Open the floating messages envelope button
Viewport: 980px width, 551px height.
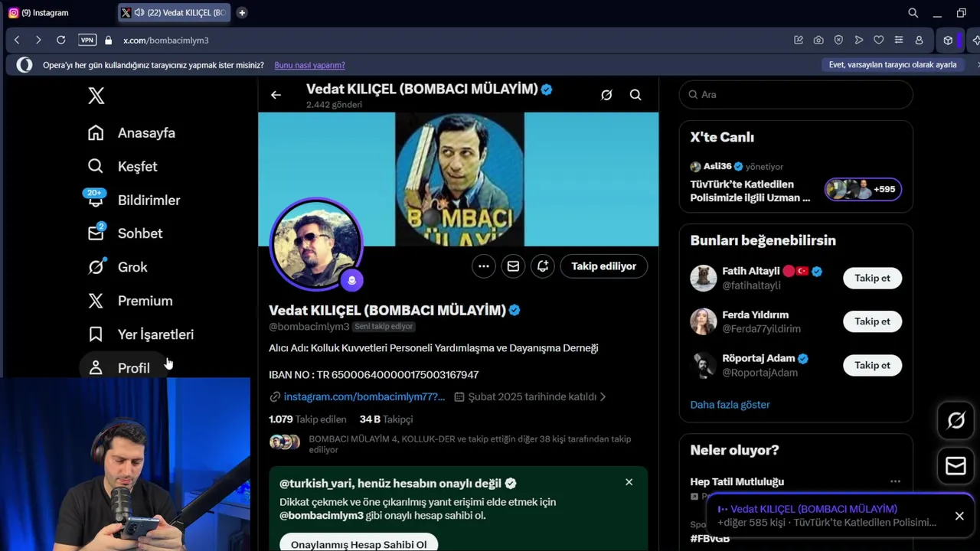(955, 466)
